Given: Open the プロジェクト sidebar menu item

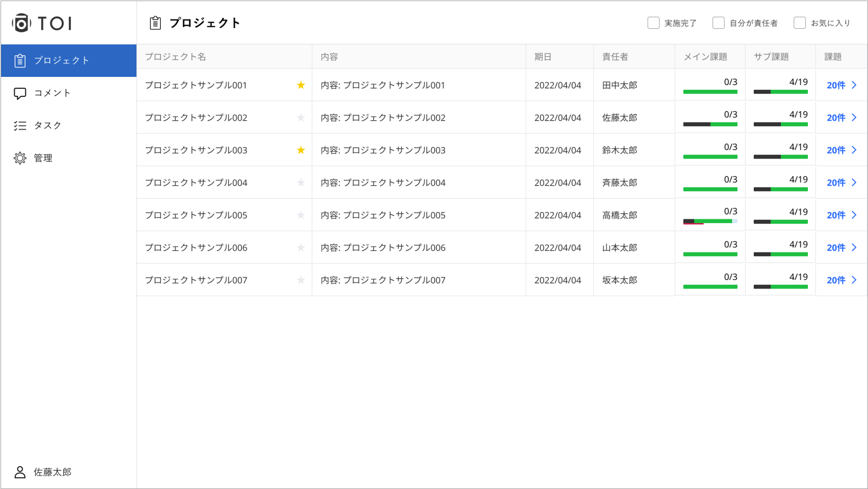Looking at the screenshot, I should [x=69, y=61].
